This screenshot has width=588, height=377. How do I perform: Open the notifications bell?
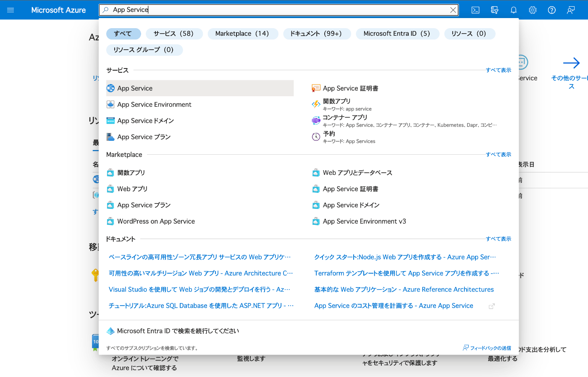click(x=513, y=10)
